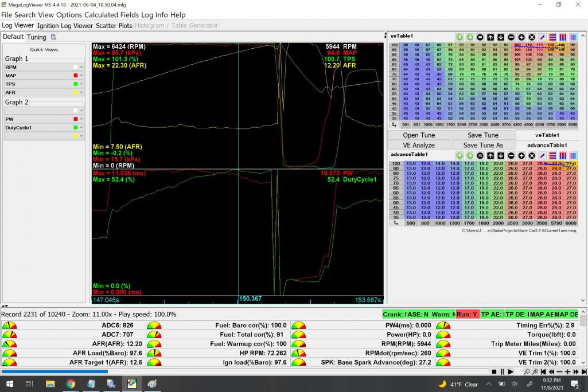This screenshot has height=392, width=588.
Task: Click the plus icon in advanceTable1 toolbar
Action: (x=521, y=155)
